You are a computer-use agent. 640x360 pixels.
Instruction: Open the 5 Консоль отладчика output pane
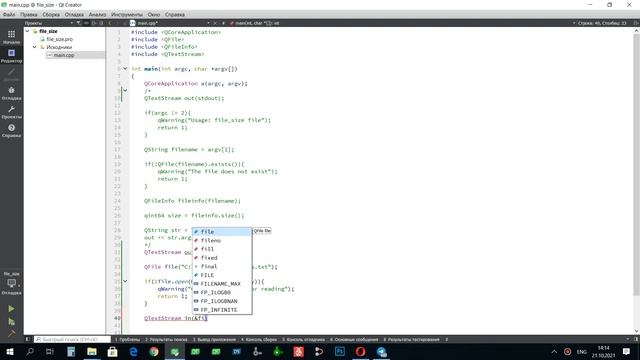(303, 339)
